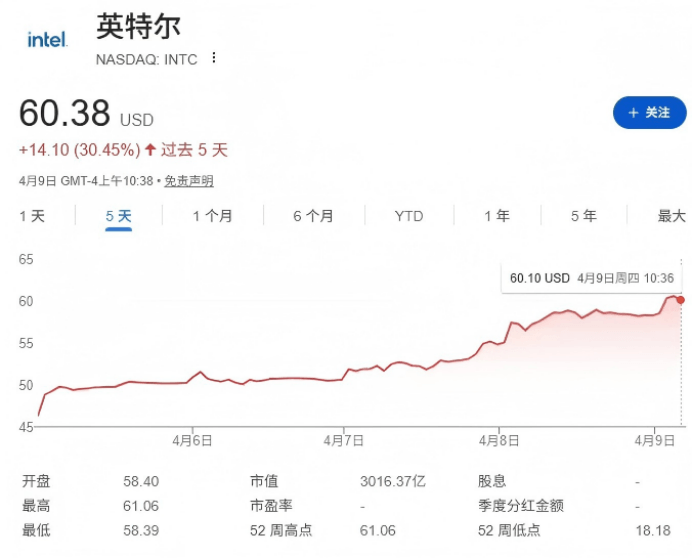Viewport: 693px width, 558px height.
Task: Click the blue 关注 follow button
Action: pos(649,113)
